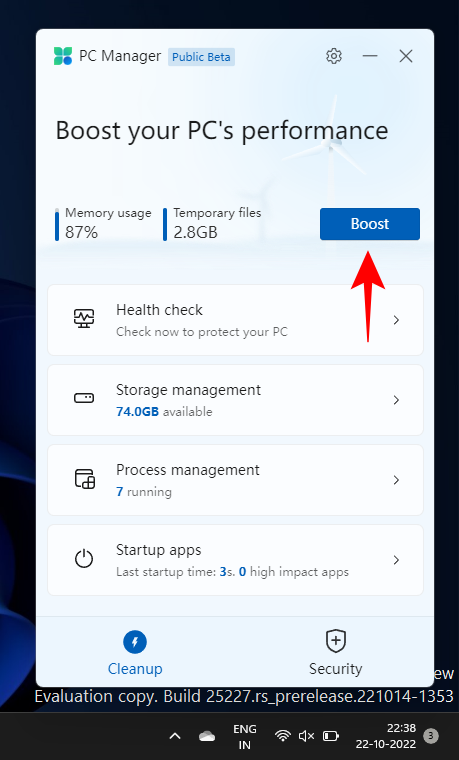Click the Last startup time text
The height and width of the screenshot is (760, 459).
(232, 571)
